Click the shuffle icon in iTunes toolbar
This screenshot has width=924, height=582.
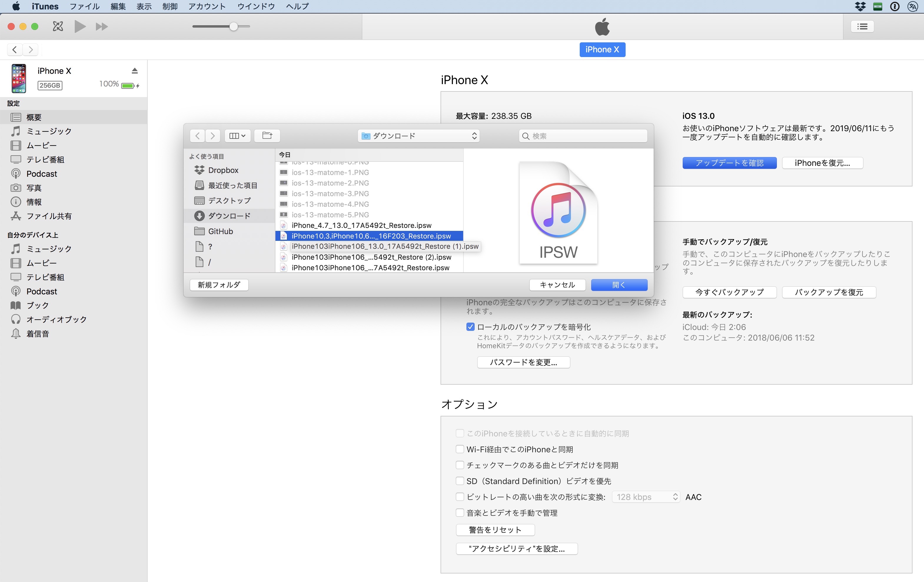[58, 26]
